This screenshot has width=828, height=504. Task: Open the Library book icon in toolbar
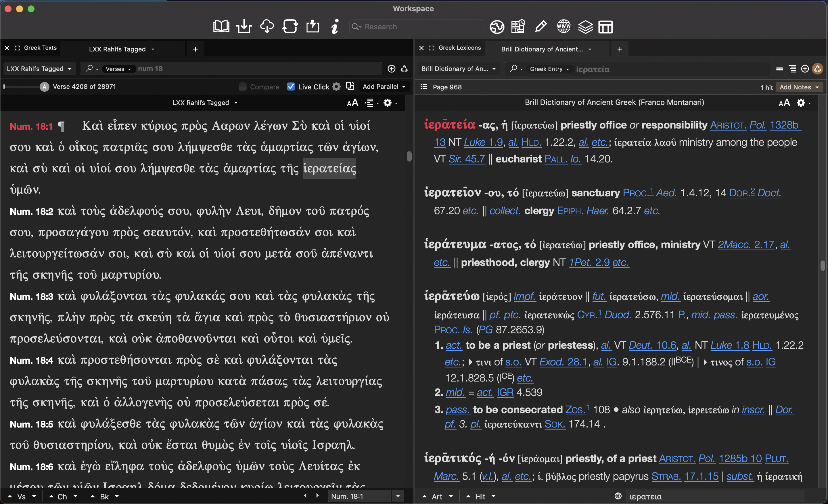[x=221, y=26]
